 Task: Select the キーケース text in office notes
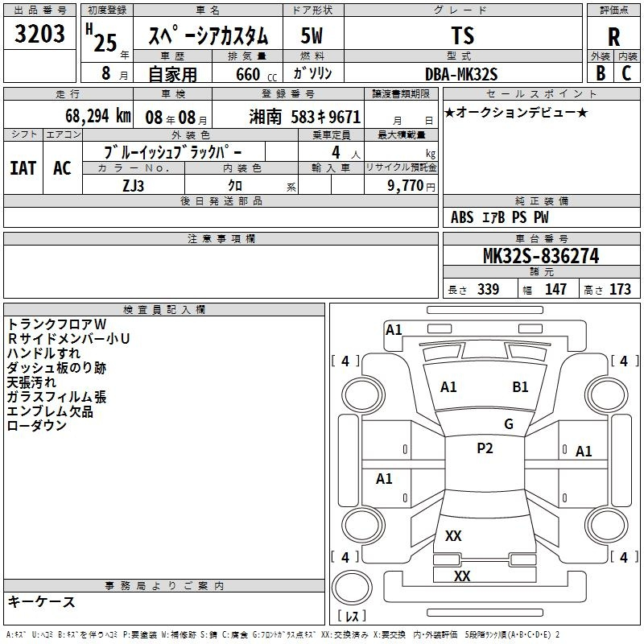[x=41, y=602]
